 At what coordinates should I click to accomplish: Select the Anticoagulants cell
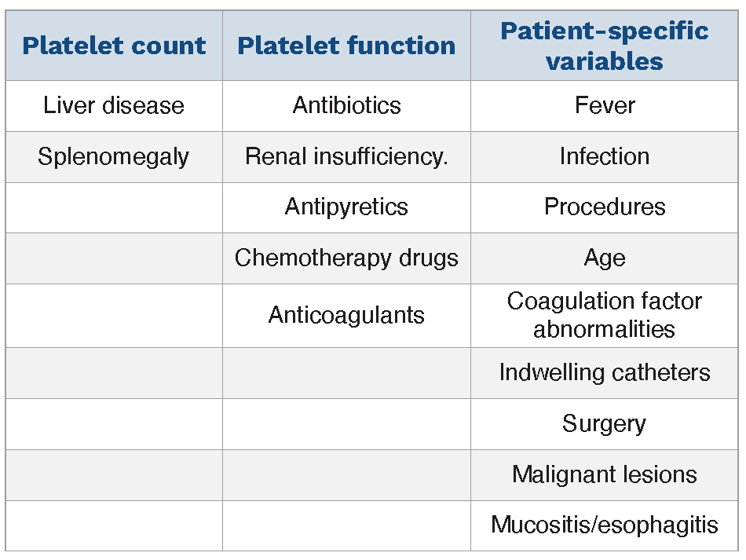pos(346,315)
